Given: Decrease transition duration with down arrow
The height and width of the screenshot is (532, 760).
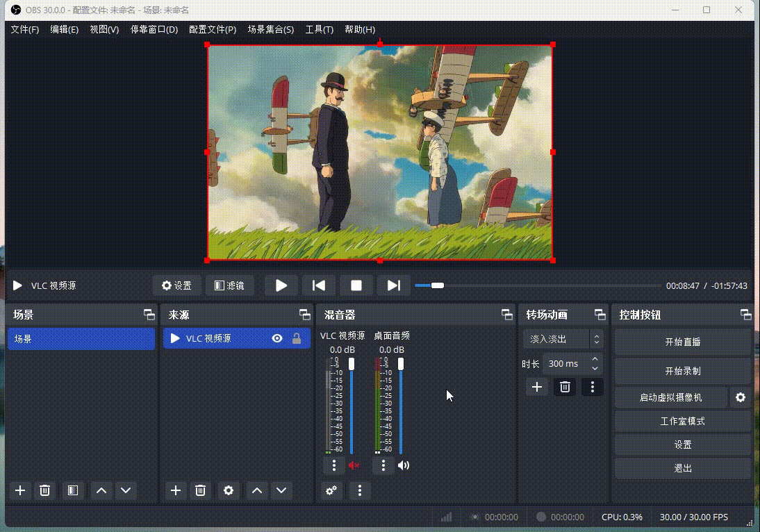Looking at the screenshot, I should pyautogui.click(x=595, y=369).
